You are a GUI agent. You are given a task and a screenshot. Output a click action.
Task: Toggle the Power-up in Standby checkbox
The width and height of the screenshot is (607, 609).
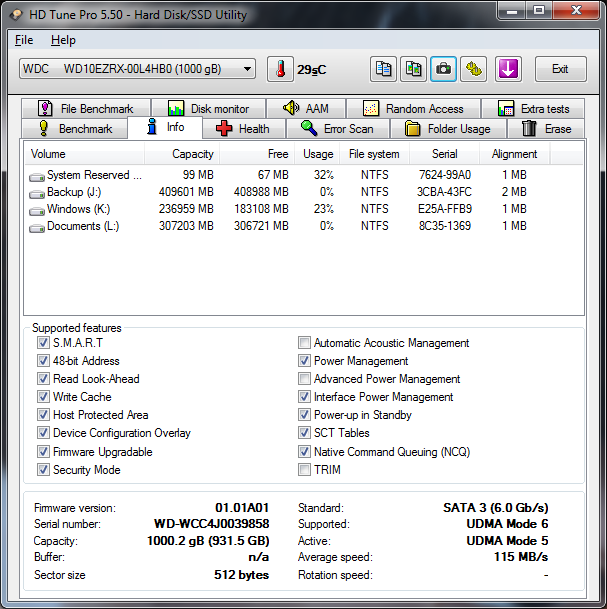(304, 415)
